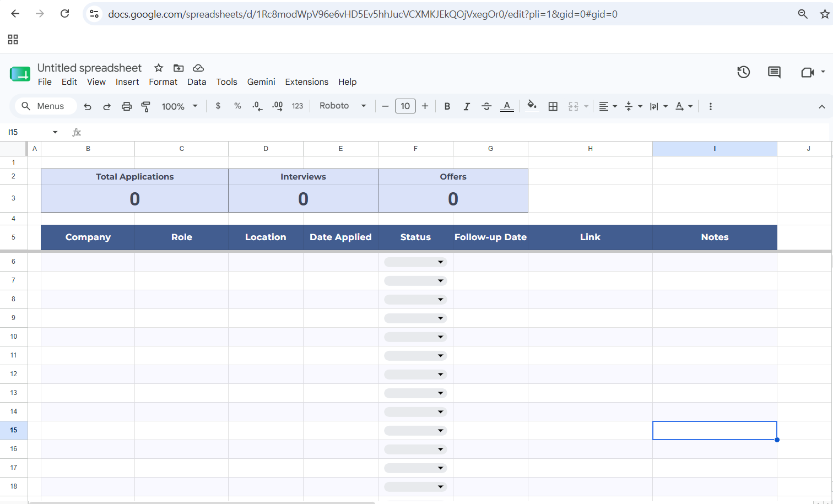Image resolution: width=833 pixels, height=504 pixels.
Task: Open the File menu
Action: 45,82
